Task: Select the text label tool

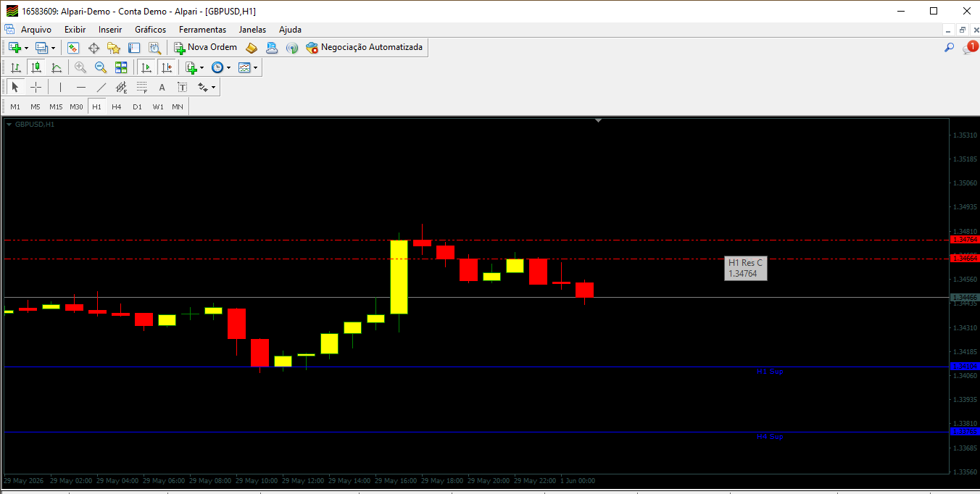Action: pos(182,87)
